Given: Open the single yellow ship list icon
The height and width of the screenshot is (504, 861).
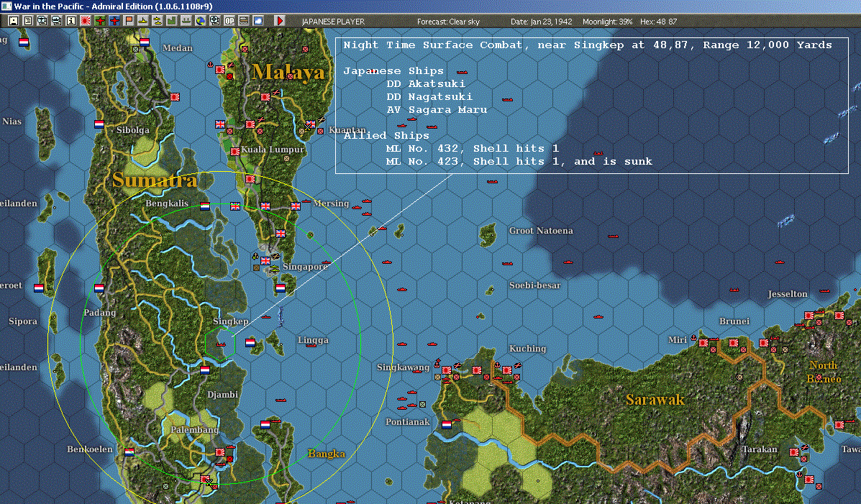Looking at the screenshot, I should [142, 21].
